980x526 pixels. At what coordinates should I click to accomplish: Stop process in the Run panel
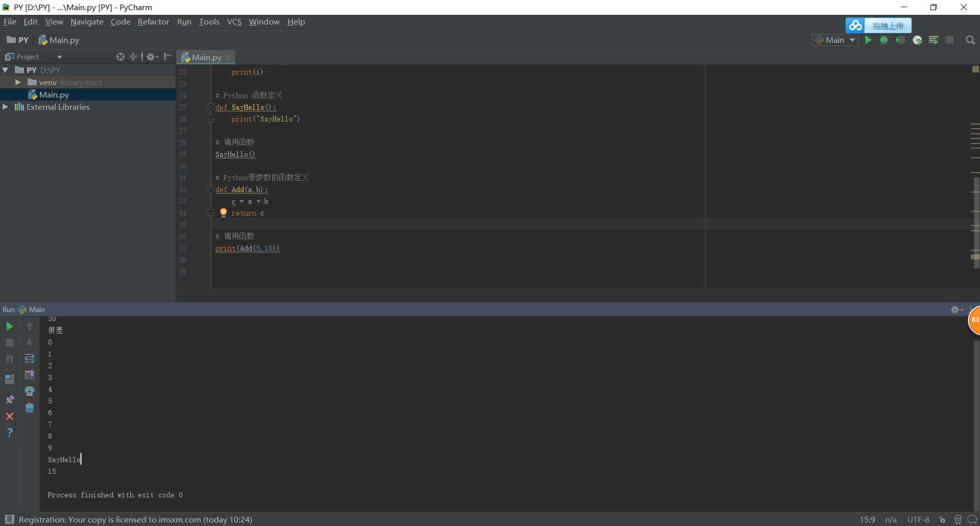10,343
